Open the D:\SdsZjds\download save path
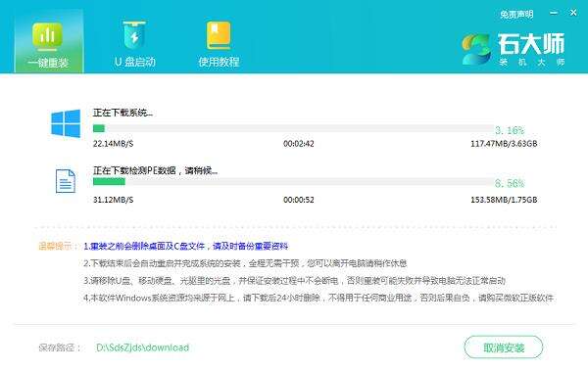 [x=142, y=347]
